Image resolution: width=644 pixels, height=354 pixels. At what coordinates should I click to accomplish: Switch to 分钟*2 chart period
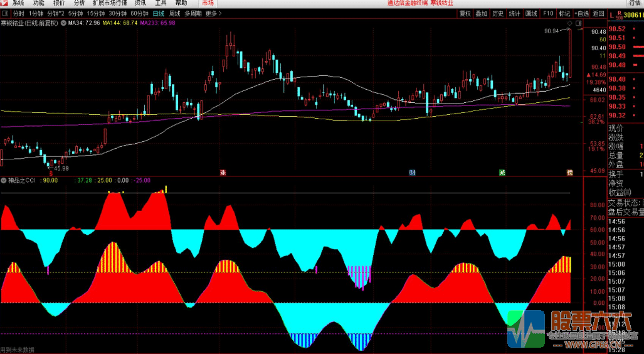pos(56,14)
